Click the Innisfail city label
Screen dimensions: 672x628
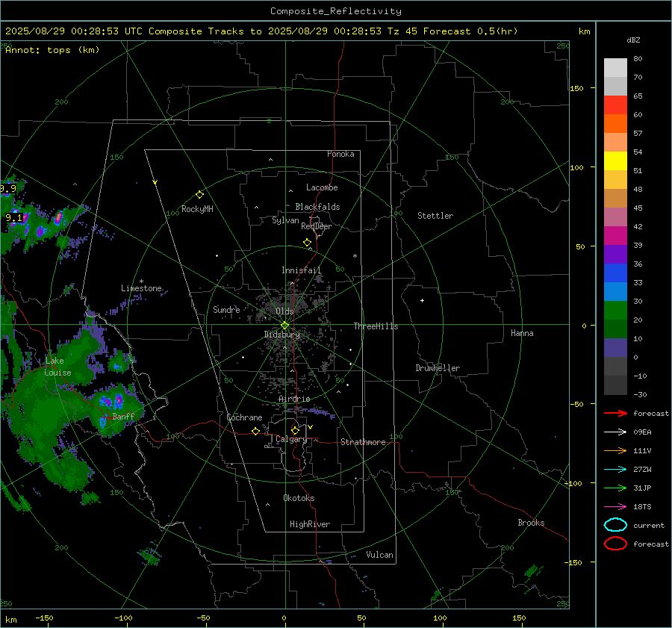(x=301, y=270)
